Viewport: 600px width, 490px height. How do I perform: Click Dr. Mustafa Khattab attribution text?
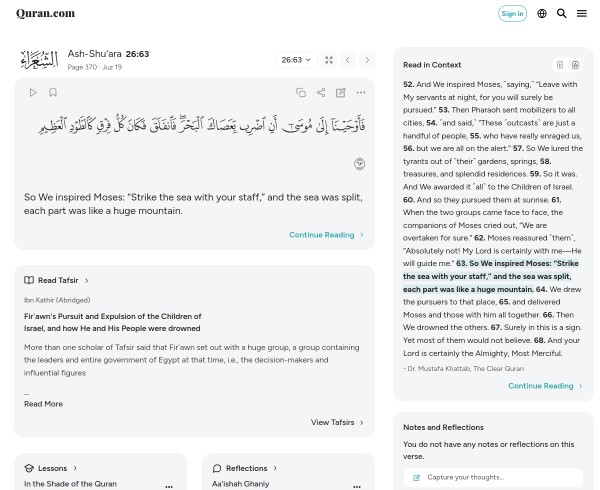pos(463,368)
